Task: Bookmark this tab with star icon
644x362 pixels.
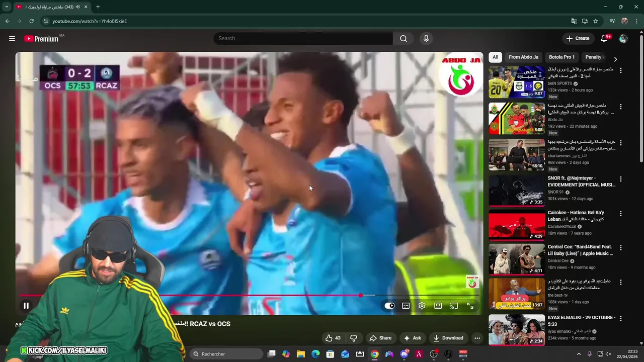Action: [596, 21]
